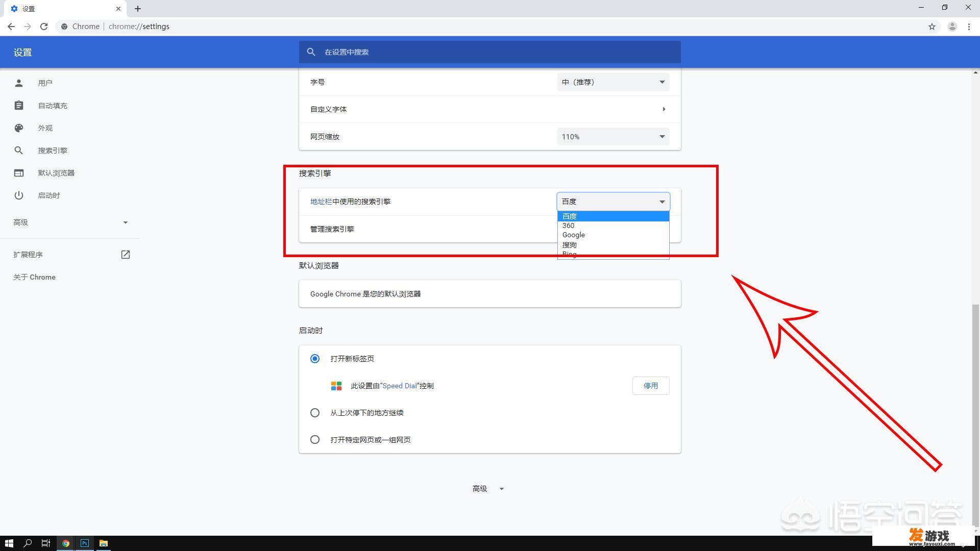Image resolution: width=980 pixels, height=551 pixels.
Task: Open extensions via the external link icon
Action: [x=126, y=255]
